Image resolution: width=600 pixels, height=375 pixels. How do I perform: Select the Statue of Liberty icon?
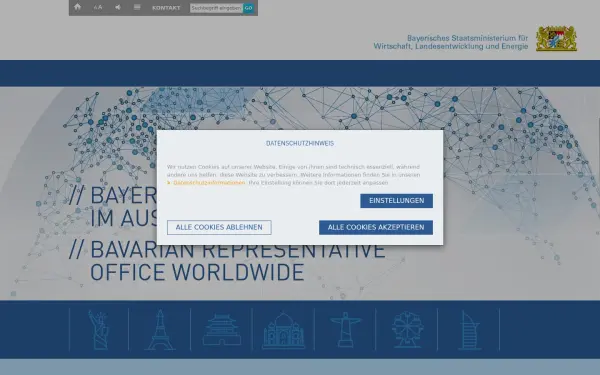(99, 329)
